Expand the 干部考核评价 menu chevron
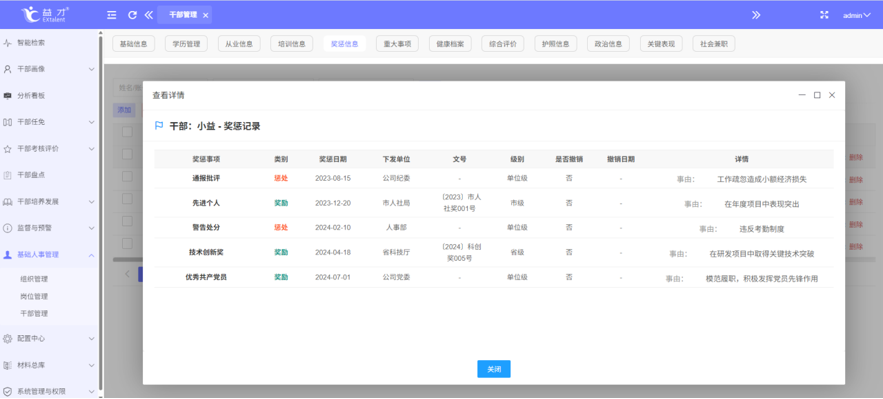 pyautogui.click(x=91, y=149)
